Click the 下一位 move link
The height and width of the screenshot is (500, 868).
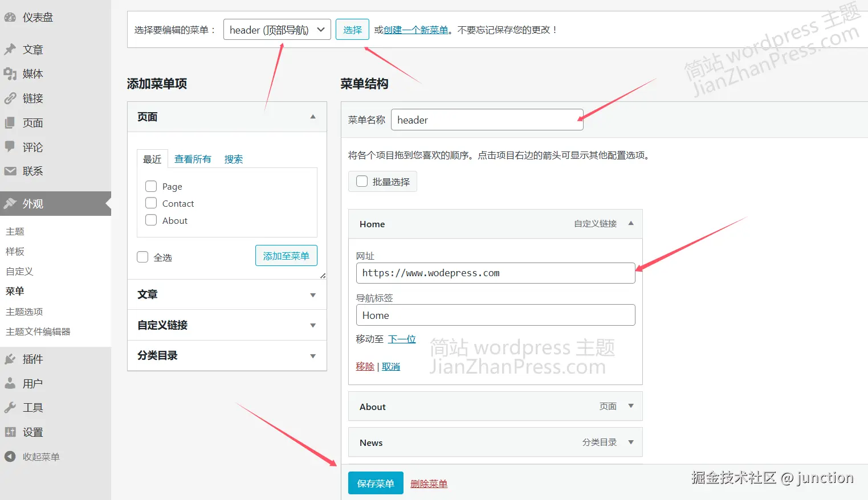click(x=402, y=339)
